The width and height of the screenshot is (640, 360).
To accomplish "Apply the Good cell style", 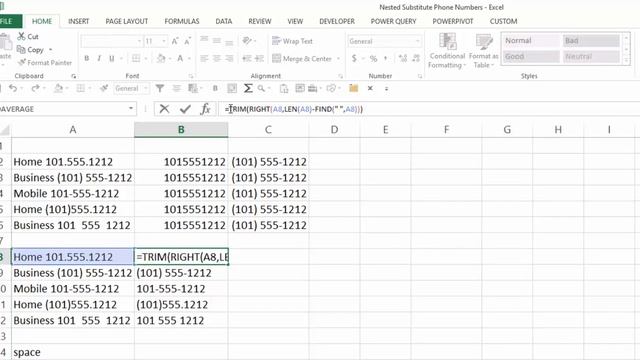I will tap(530, 56).
